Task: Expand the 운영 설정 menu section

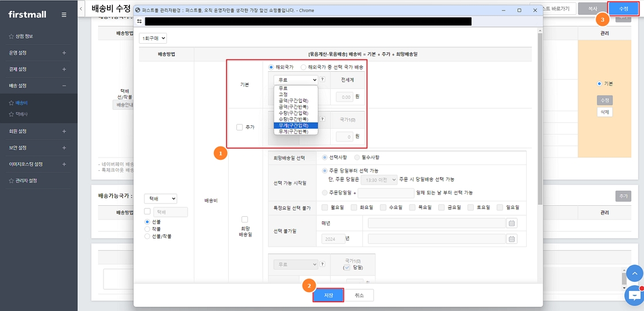Action: (64, 53)
